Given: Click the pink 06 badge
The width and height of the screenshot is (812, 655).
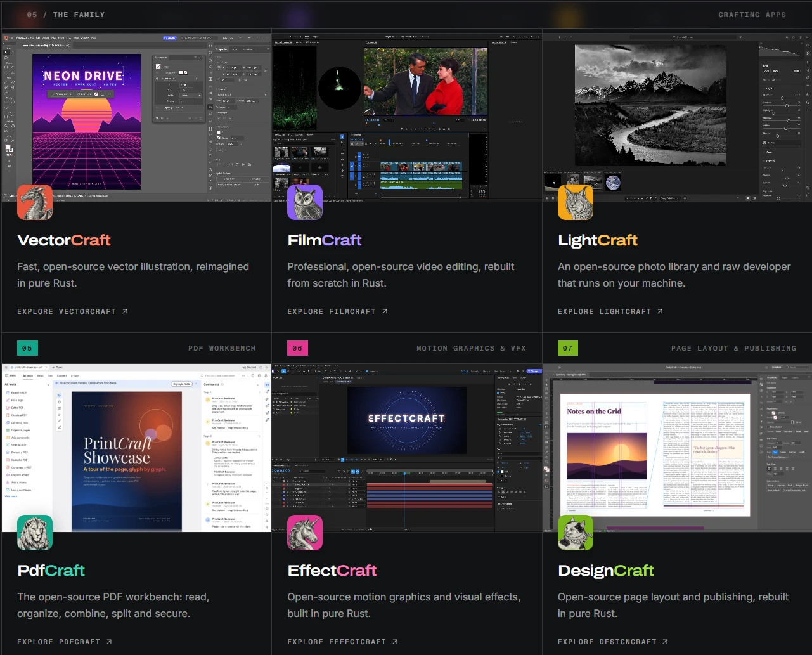Looking at the screenshot, I should click(297, 348).
